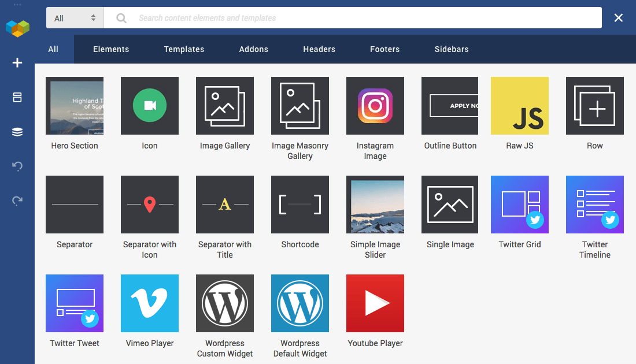Click the 'Hero Section' label
The height and width of the screenshot is (364, 636).
pos(75,146)
